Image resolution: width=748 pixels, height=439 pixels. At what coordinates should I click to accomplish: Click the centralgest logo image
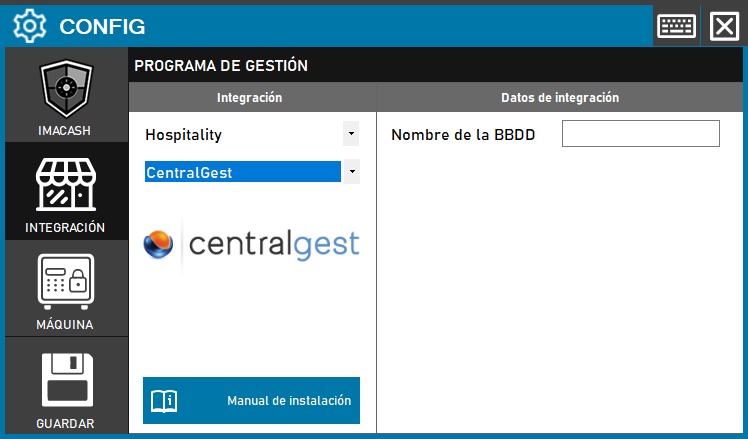251,245
